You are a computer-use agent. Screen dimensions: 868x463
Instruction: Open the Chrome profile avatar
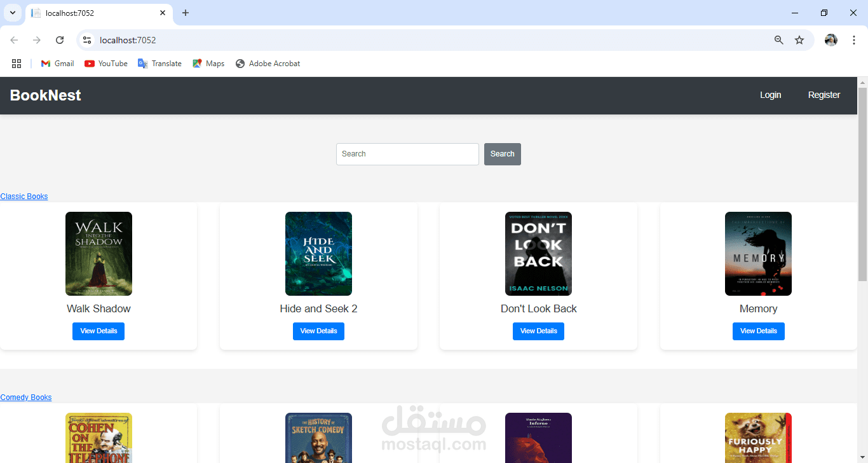[x=831, y=40]
